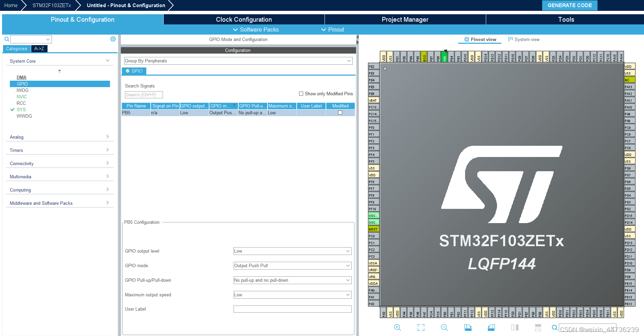Select the NC pin on the right side
Image resolution: width=644 pixels, height=336 pixels.
pyautogui.click(x=630, y=80)
